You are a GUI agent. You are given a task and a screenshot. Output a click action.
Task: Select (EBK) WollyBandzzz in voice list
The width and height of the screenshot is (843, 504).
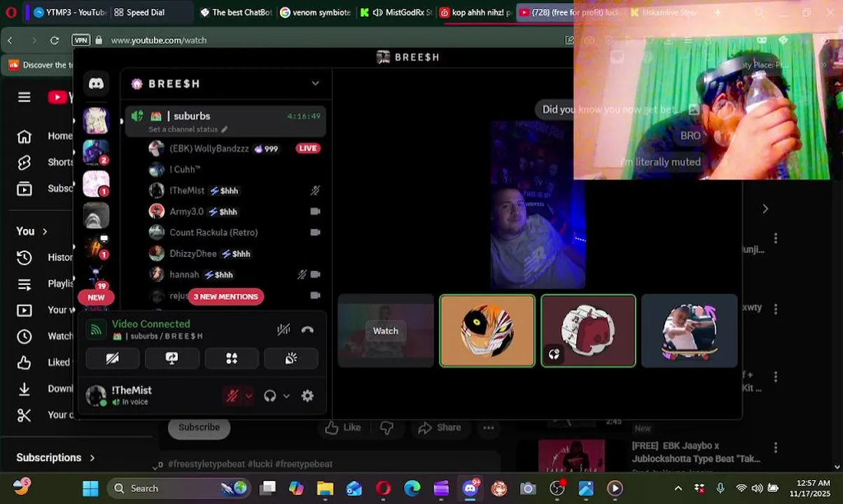pyautogui.click(x=209, y=148)
